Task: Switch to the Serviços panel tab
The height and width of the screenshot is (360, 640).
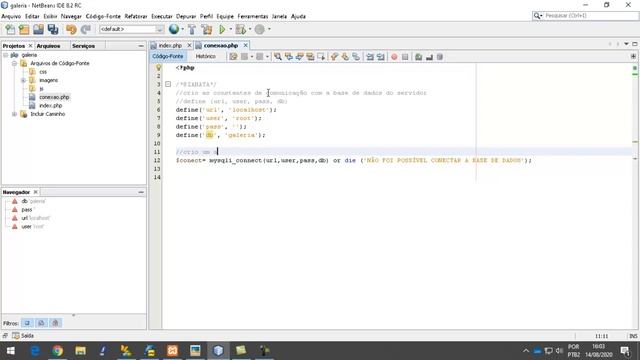Action: (x=83, y=46)
